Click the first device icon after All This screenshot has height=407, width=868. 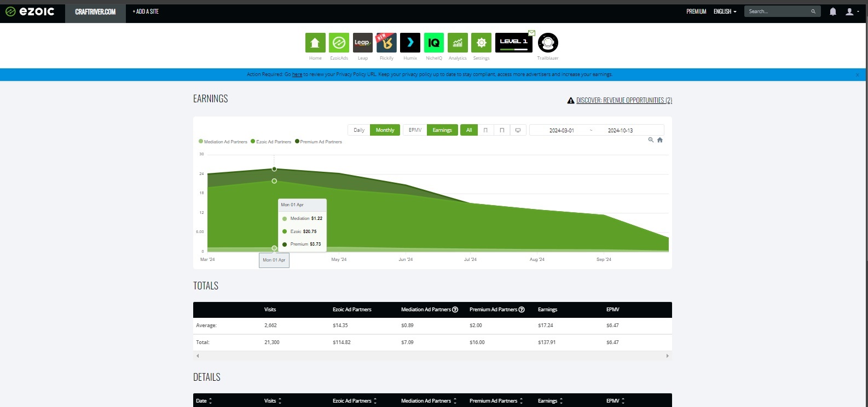pos(485,130)
